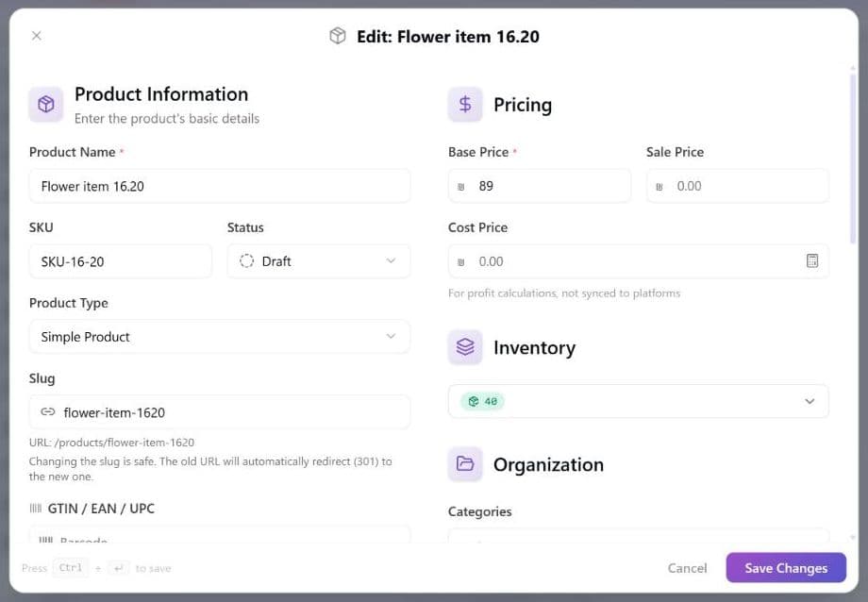Focus the Slug input field
Viewport: 868px width, 602px height.
(x=220, y=411)
